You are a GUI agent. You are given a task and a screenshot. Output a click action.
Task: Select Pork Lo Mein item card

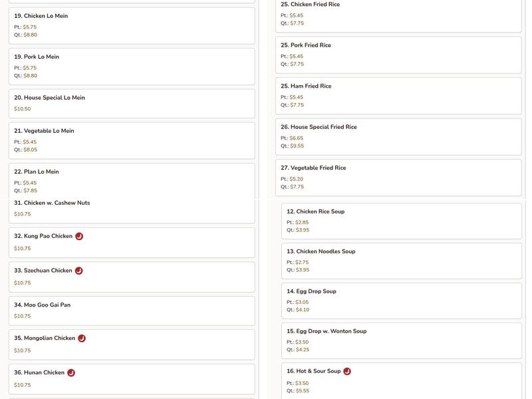pyautogui.click(x=132, y=66)
